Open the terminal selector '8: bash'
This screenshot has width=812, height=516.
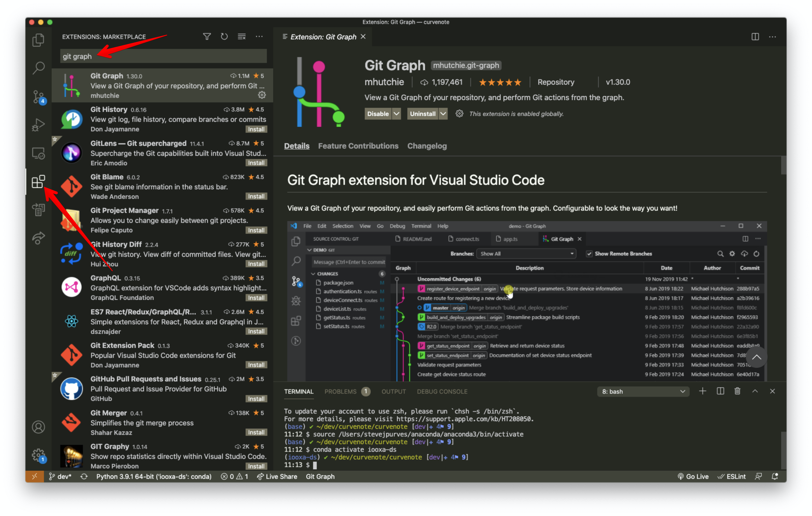coord(643,391)
